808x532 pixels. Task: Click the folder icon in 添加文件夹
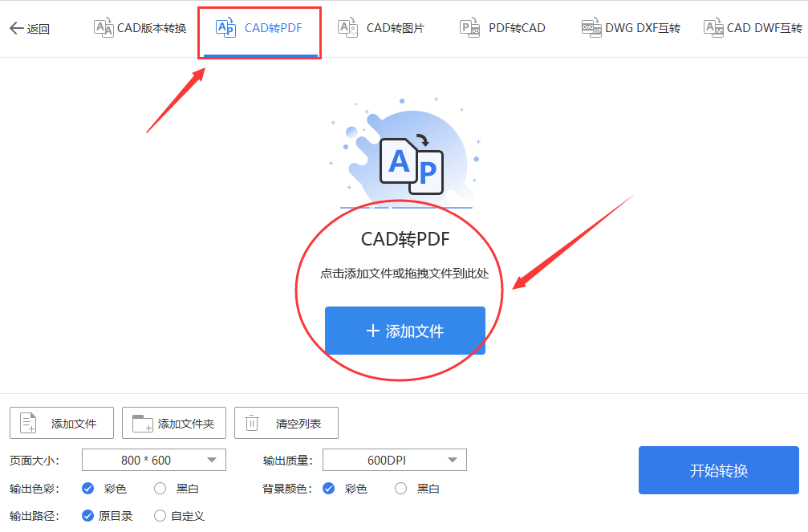click(142, 423)
